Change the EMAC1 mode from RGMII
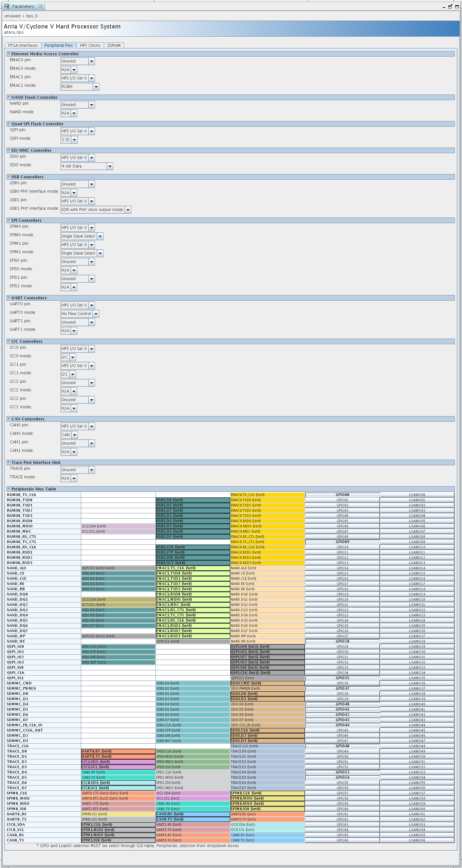Viewport: 462px width, 868px height. point(80,87)
